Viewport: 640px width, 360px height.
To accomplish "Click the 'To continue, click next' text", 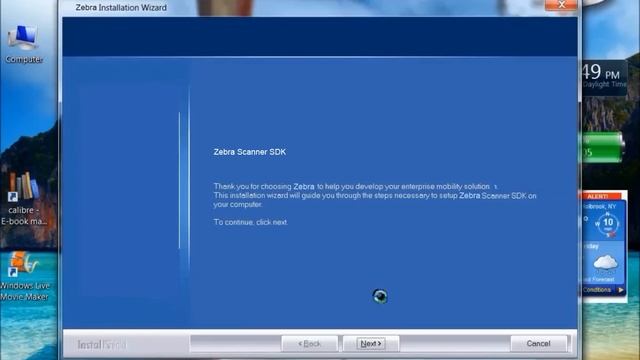I will (x=251, y=222).
